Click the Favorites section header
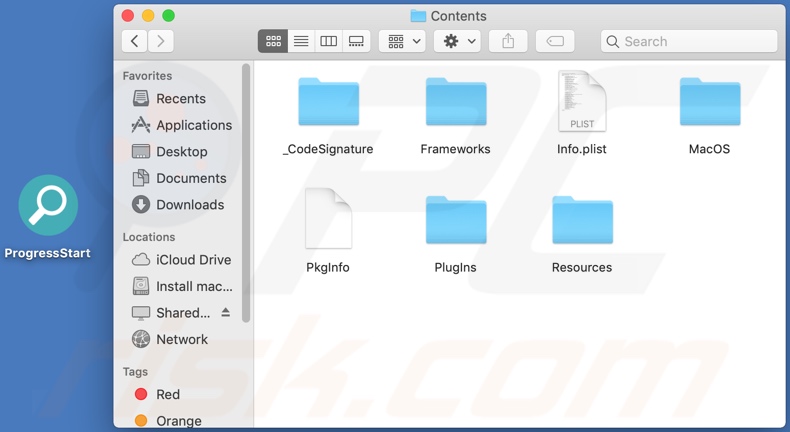The image size is (790, 432). coord(147,76)
